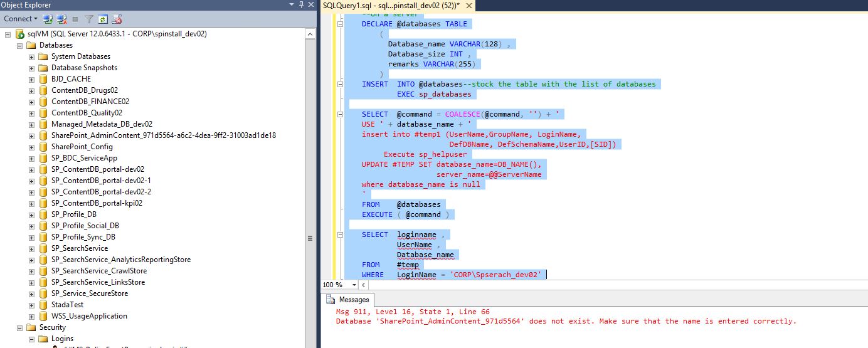Viewport: 868px width, 348px height.
Task: Close the SQLQuery1.sql tab
Action: (x=470, y=5)
